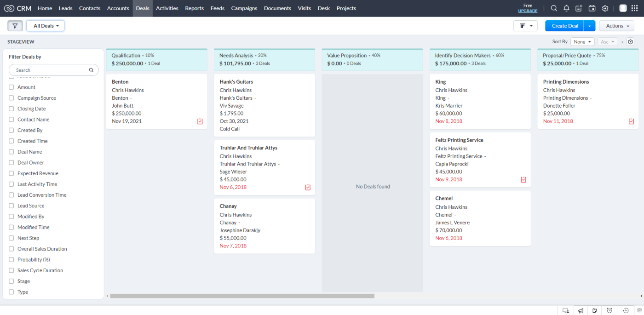Open the Sort By None dropdown
The image size is (644, 315).
[582, 42]
